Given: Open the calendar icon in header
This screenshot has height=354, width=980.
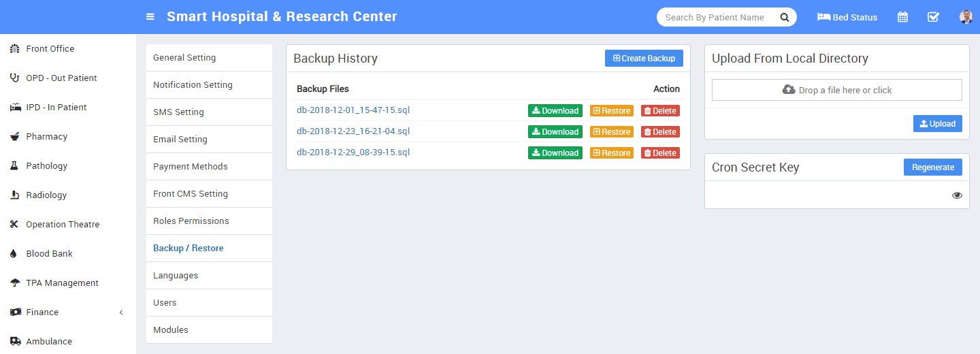Looking at the screenshot, I should tap(902, 17).
